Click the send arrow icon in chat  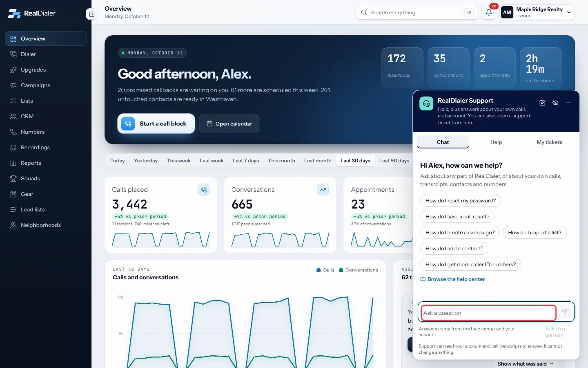[564, 312]
